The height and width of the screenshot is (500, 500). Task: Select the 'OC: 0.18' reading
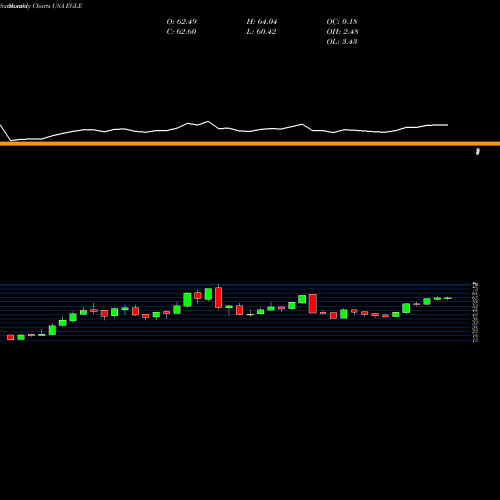point(342,22)
